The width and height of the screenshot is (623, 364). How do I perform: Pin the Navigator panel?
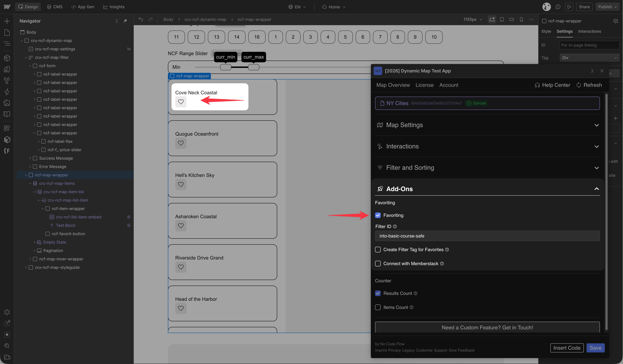click(x=125, y=21)
